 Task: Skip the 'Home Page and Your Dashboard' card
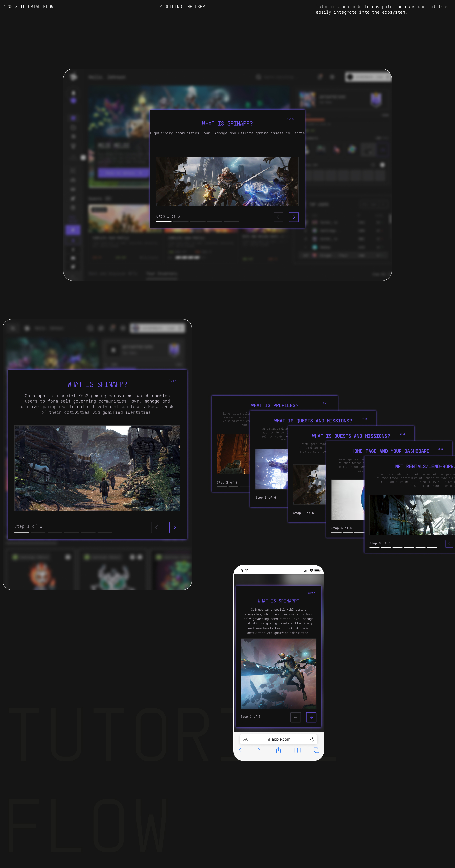[x=440, y=449]
